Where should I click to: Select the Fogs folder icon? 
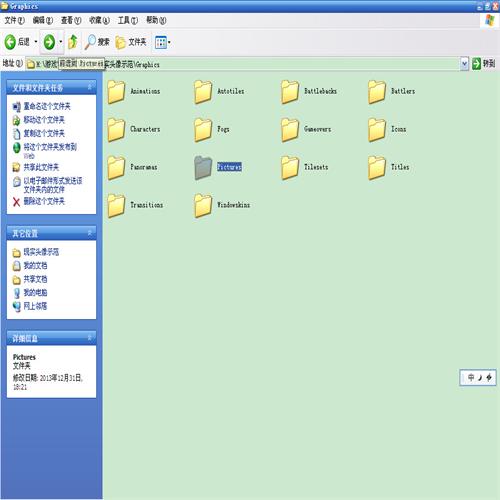click(203, 130)
